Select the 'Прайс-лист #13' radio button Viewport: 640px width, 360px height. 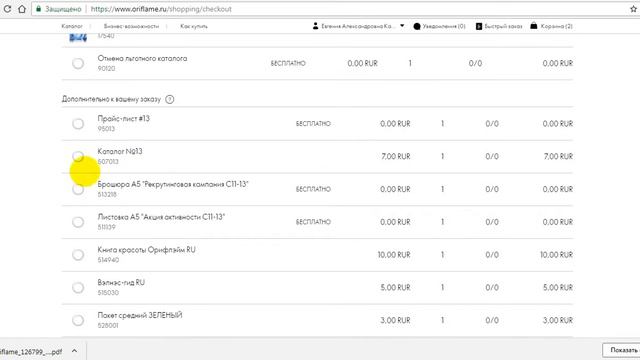[x=78, y=124]
